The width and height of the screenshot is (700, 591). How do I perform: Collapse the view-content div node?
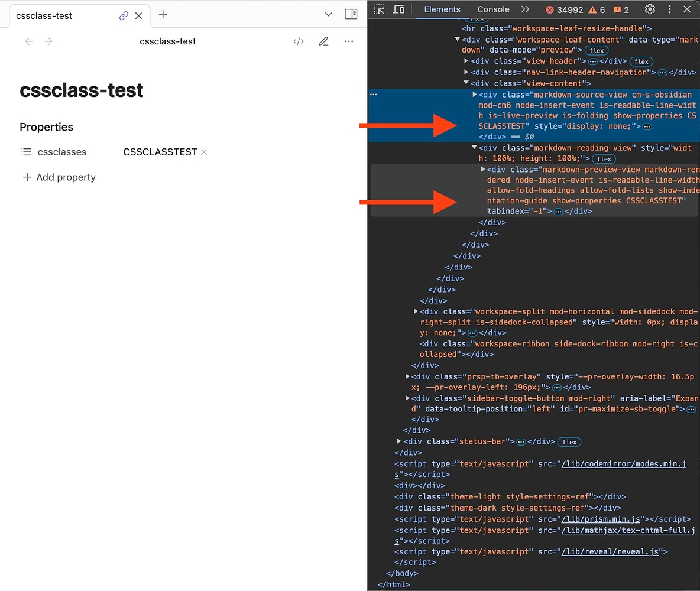tap(467, 83)
